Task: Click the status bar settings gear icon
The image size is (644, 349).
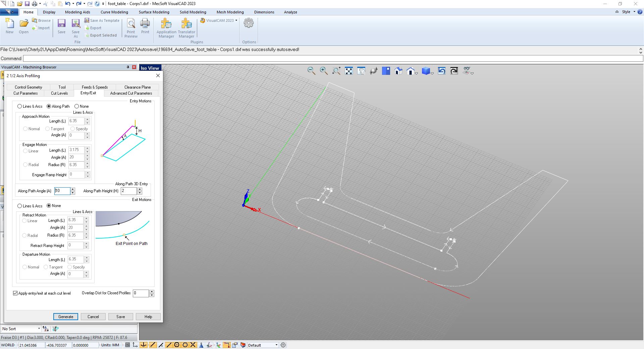Action: tap(283, 345)
